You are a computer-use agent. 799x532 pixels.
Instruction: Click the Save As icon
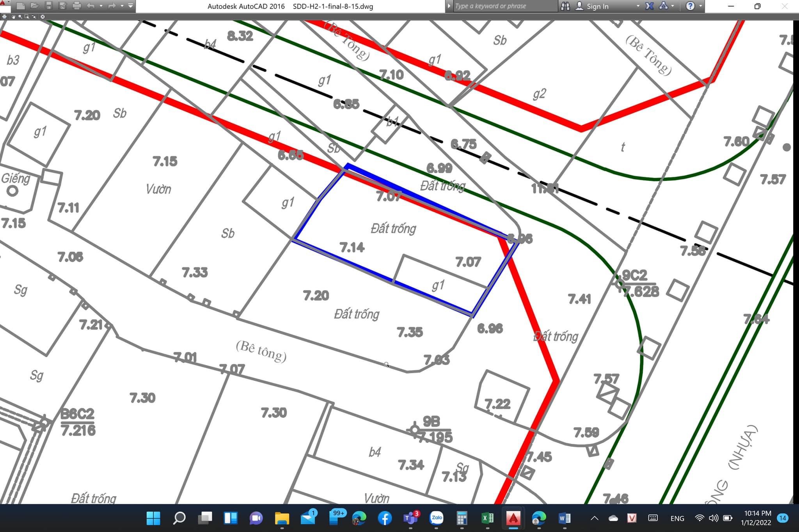tap(62, 6)
